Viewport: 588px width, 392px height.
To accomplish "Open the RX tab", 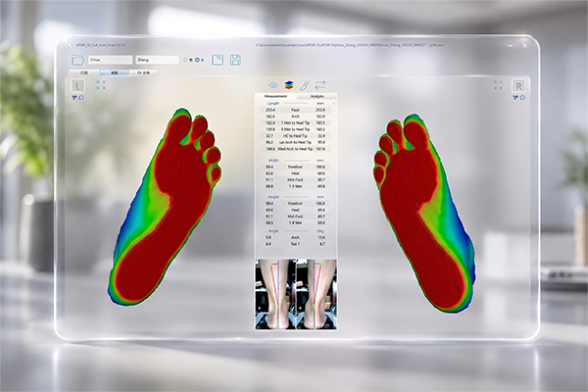I will (x=143, y=73).
